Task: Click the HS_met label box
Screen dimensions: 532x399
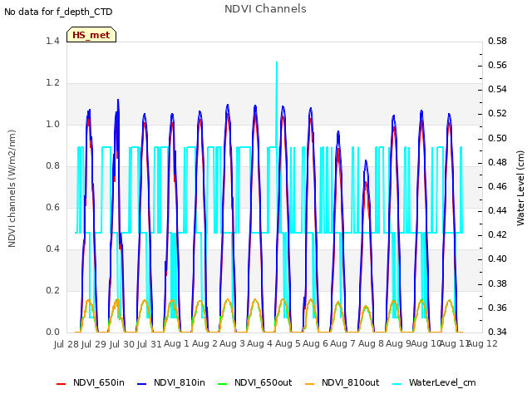Action: (x=91, y=35)
